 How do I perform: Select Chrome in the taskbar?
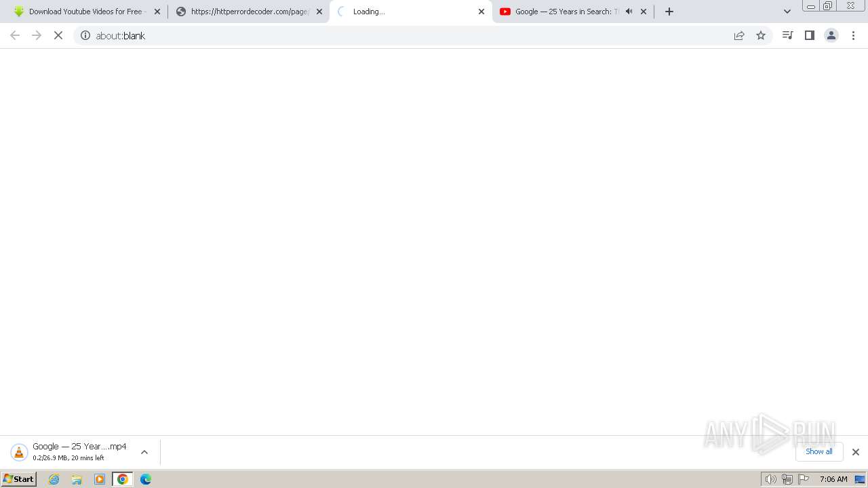pos(123,479)
